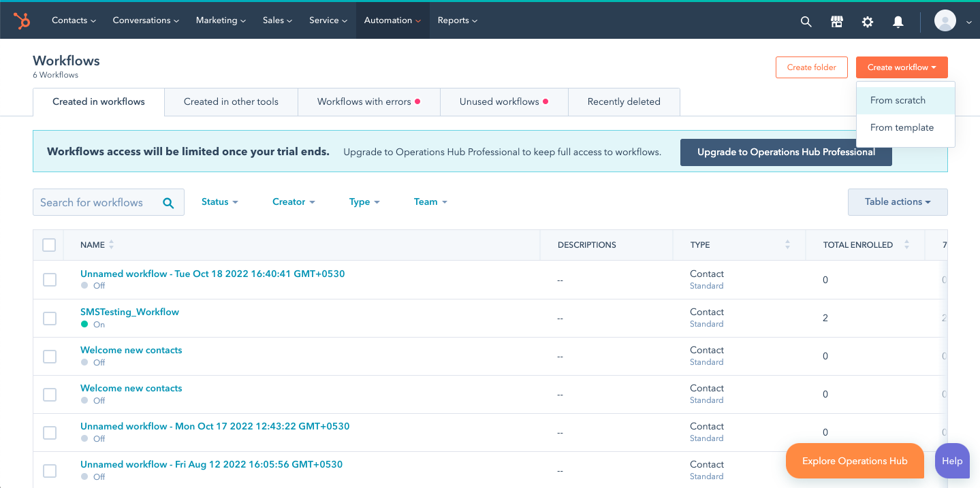
Task: Open the Marketplace icon in top bar
Action: tap(837, 22)
